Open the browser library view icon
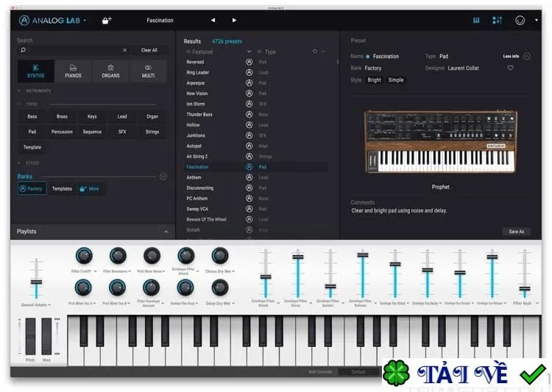 (476, 21)
